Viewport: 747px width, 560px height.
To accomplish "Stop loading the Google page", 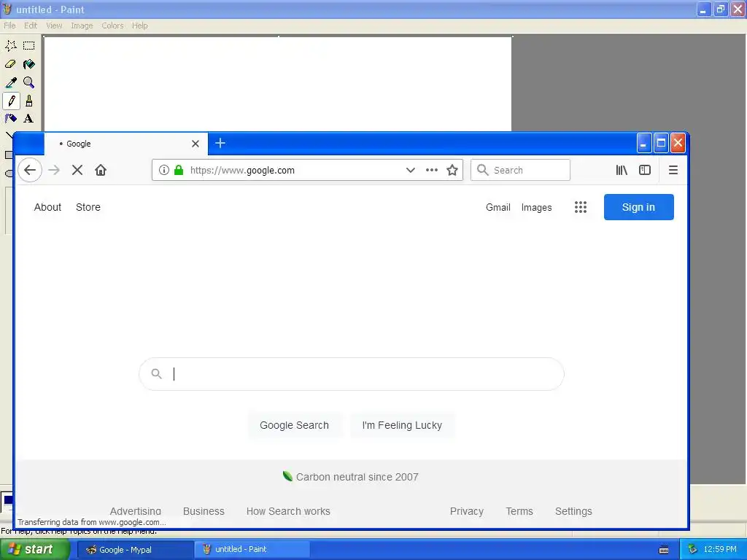I will 77,170.
